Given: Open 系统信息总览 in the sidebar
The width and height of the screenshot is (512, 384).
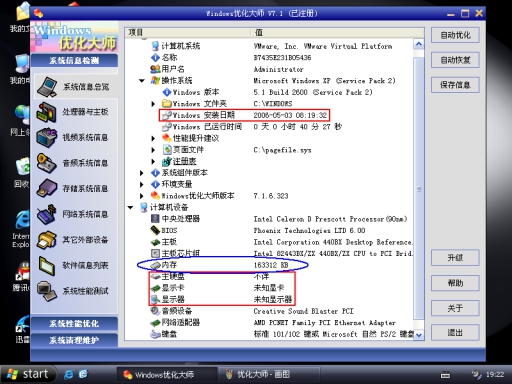Looking at the screenshot, I should tap(75, 87).
